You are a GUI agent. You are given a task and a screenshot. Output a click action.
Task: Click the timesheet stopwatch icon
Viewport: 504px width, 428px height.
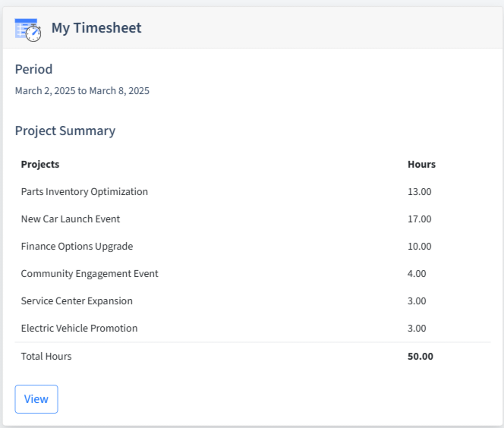(28, 30)
